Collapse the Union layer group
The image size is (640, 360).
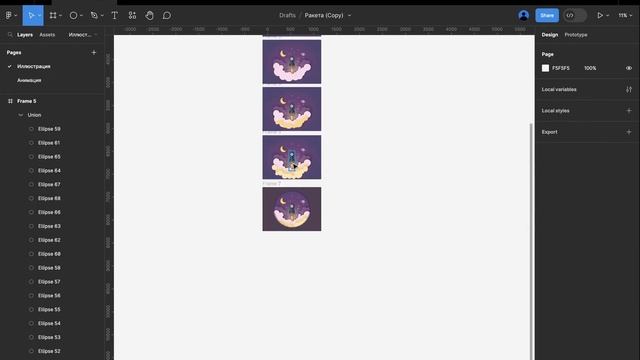(21, 115)
